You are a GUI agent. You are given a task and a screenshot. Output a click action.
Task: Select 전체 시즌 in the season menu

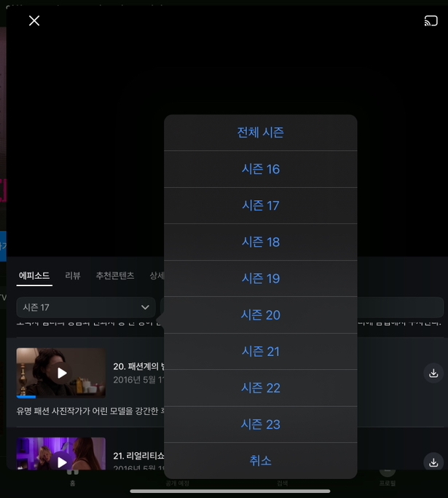(261, 133)
